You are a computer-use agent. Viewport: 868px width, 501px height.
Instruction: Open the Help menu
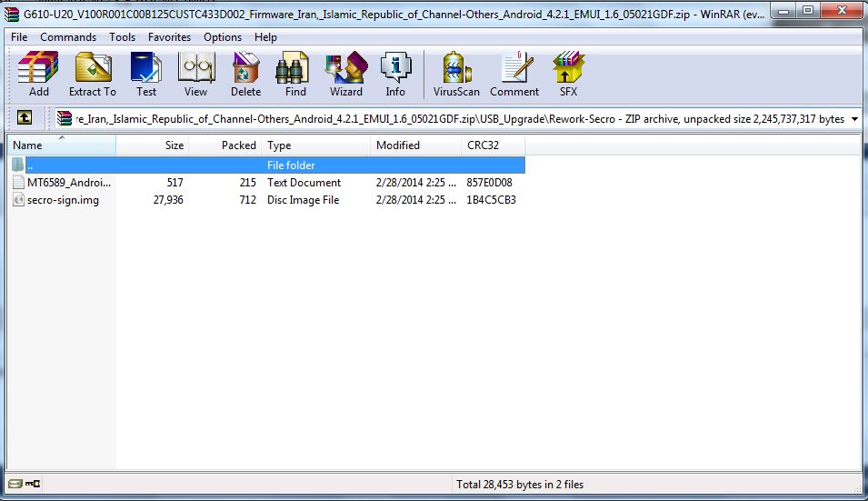point(265,37)
